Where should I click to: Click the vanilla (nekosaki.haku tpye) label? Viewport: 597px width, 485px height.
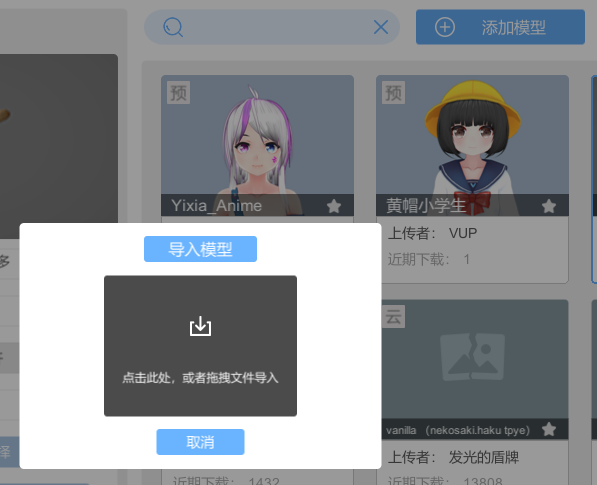pos(458,430)
